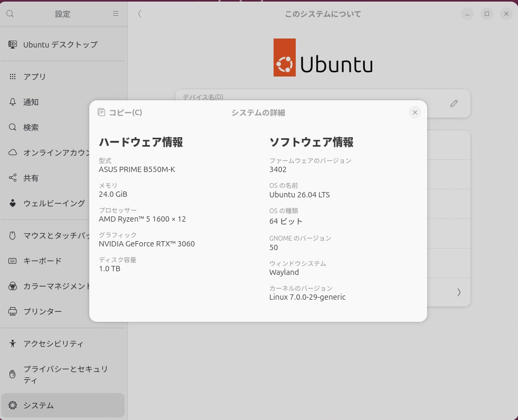Click the メモリ label

(108, 186)
